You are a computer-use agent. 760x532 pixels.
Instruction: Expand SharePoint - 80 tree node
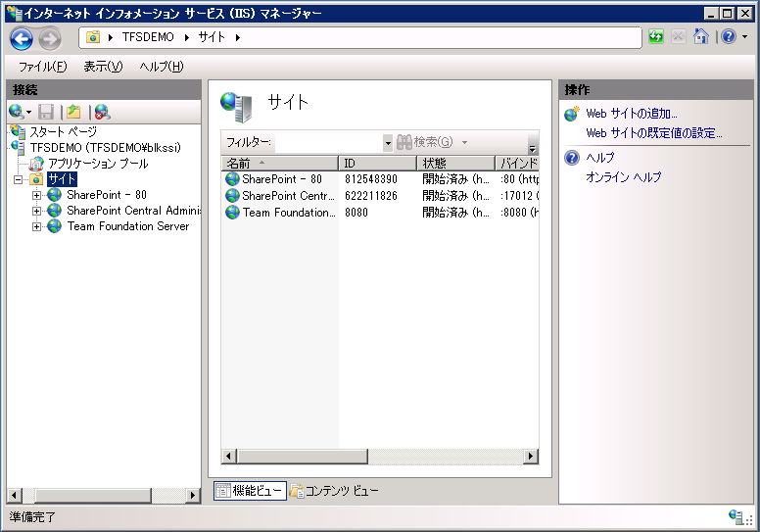pyautogui.click(x=36, y=195)
